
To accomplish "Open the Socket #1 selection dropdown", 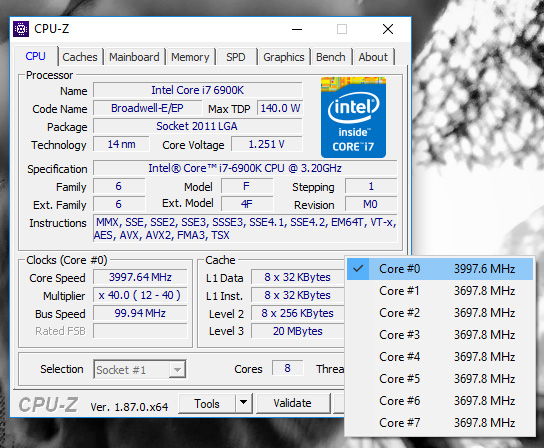I will pos(139,370).
